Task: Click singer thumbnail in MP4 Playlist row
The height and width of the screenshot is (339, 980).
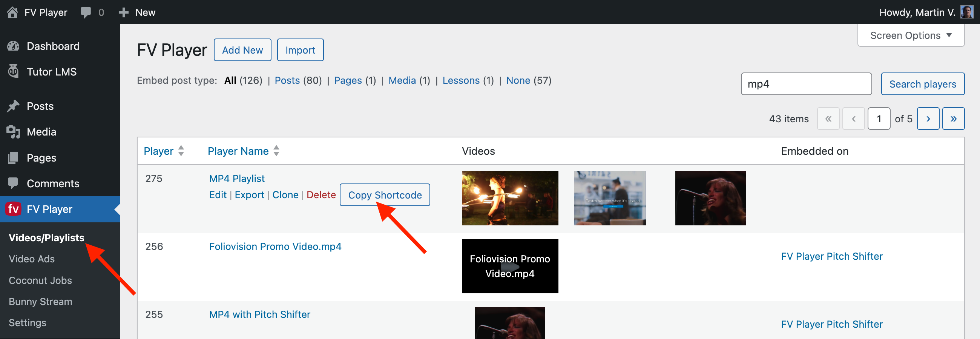Action: 710,198
